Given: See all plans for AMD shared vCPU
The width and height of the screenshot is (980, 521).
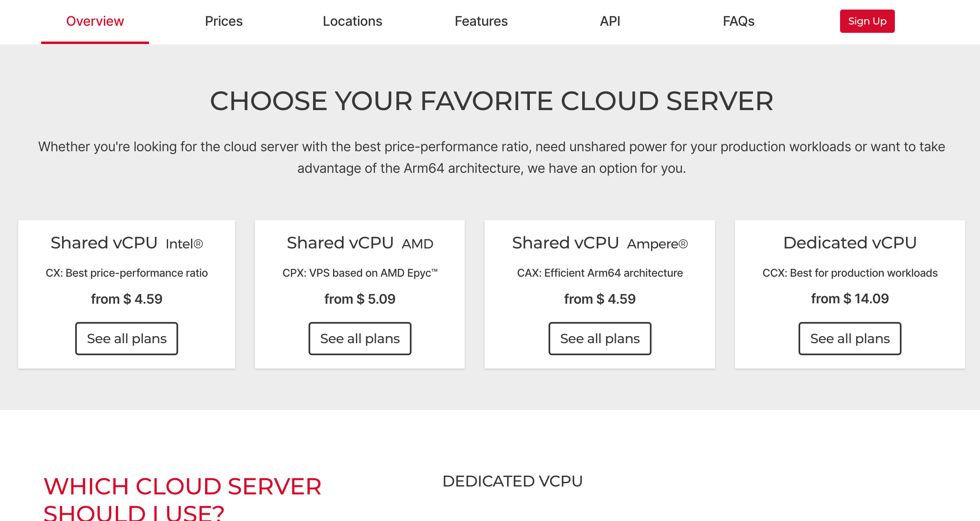Looking at the screenshot, I should click(360, 339).
